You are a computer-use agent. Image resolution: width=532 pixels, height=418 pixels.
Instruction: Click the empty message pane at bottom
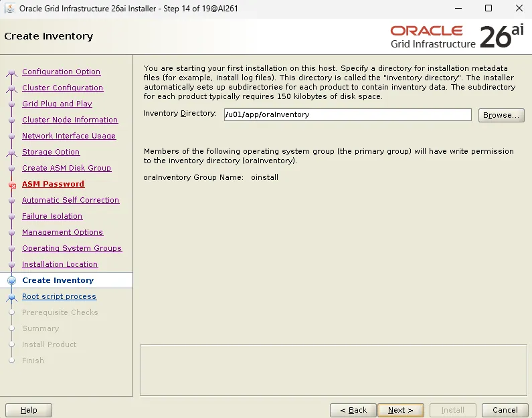tap(333, 371)
